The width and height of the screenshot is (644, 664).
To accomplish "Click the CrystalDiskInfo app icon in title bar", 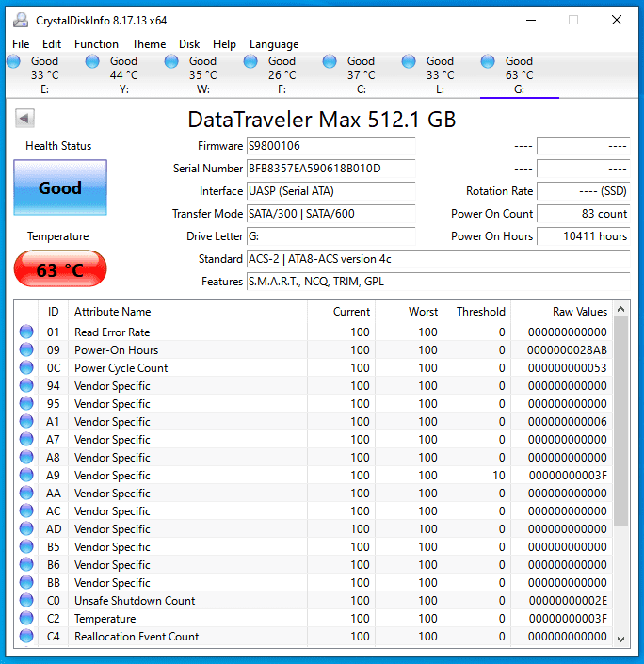I will click(x=21, y=20).
